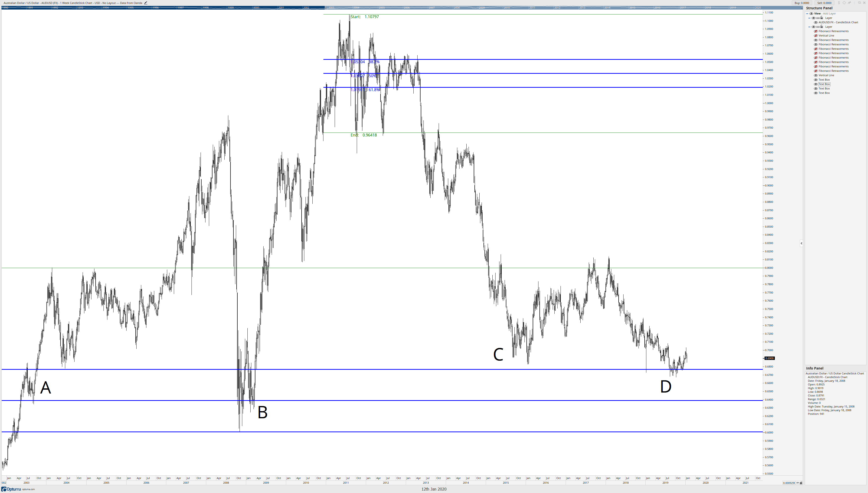Select the AUDUSD:FX - CandleStick Chart tree item
Screen dimensions: 868x493
[x=839, y=22]
